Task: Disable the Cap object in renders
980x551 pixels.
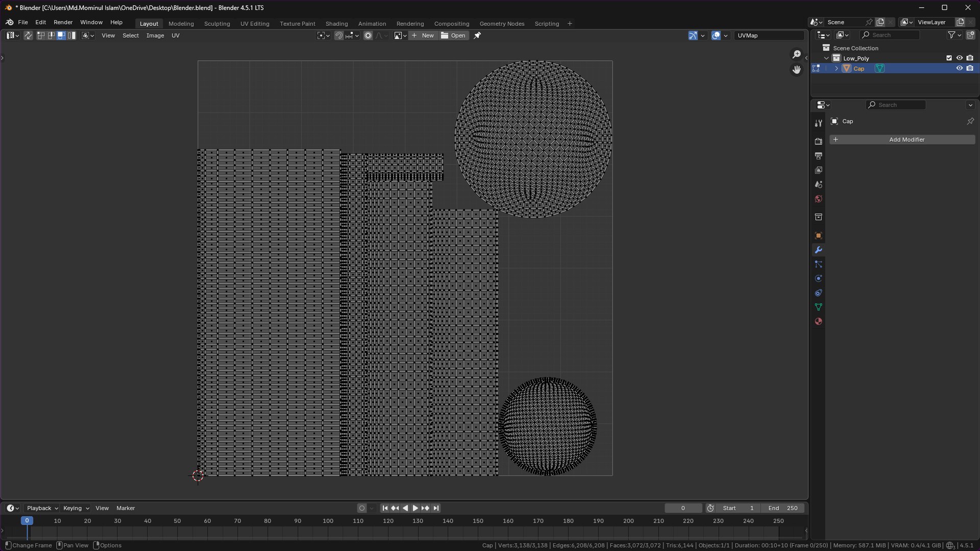Action: [x=970, y=68]
